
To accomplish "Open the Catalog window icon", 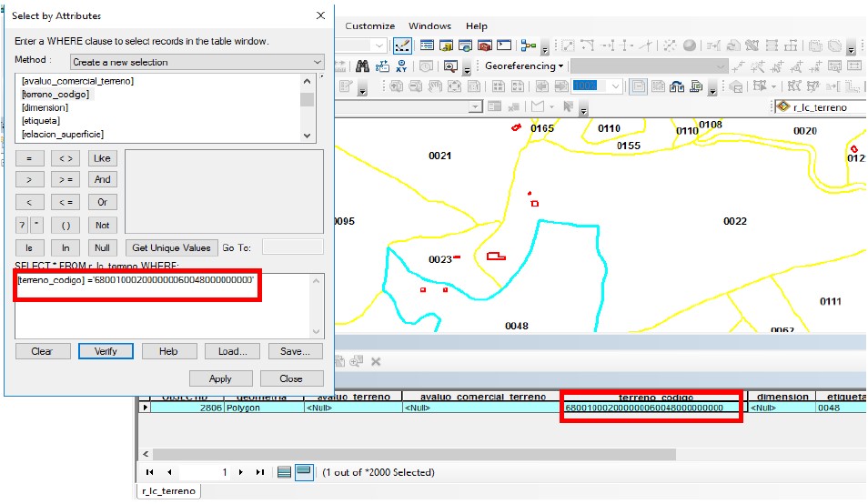I will pos(446,45).
